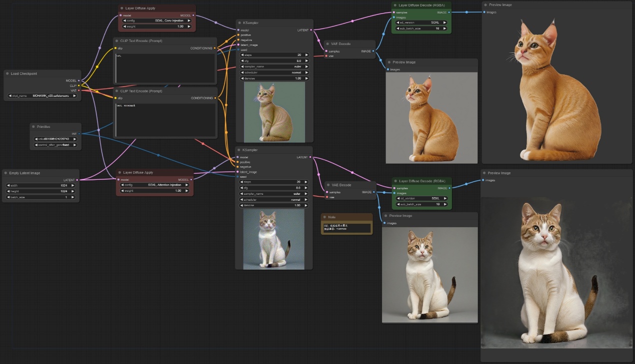This screenshot has height=364, width=635.
Task: Click the VAE output port on Load Checkpoint
Action: (x=79, y=90)
